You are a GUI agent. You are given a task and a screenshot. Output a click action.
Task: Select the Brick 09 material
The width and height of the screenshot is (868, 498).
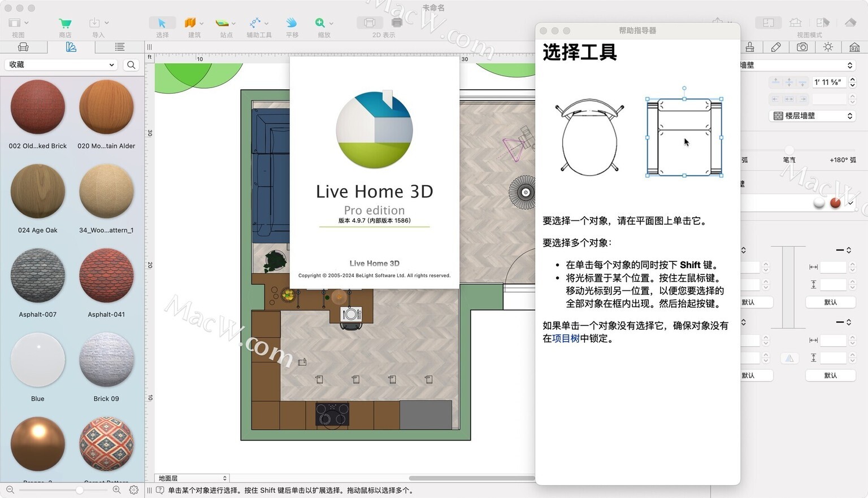(x=106, y=360)
